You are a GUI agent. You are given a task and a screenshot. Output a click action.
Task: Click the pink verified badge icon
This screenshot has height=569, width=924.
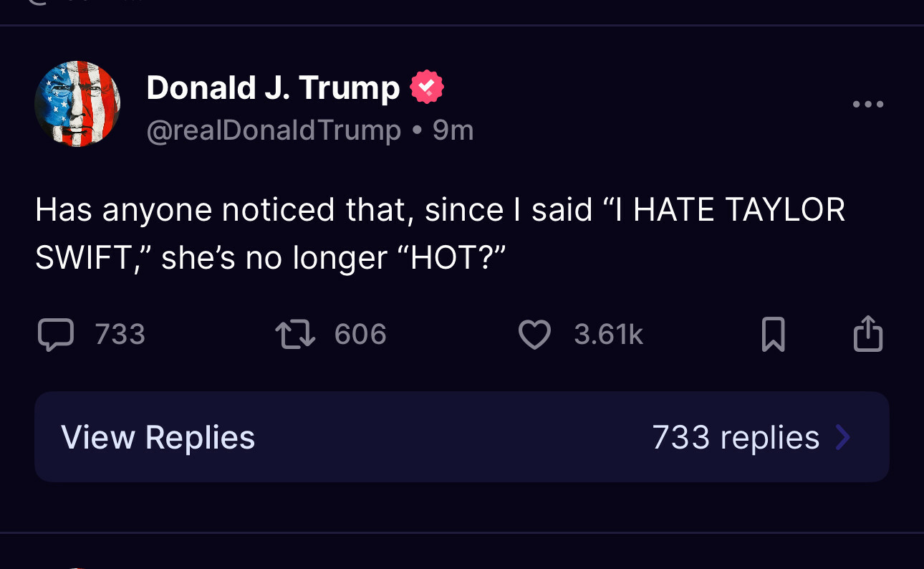pyautogui.click(x=427, y=87)
